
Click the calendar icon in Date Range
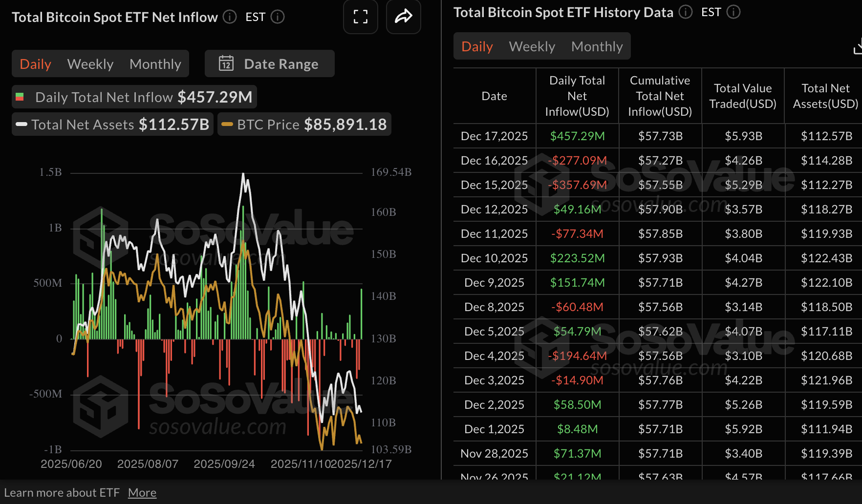[225, 63]
